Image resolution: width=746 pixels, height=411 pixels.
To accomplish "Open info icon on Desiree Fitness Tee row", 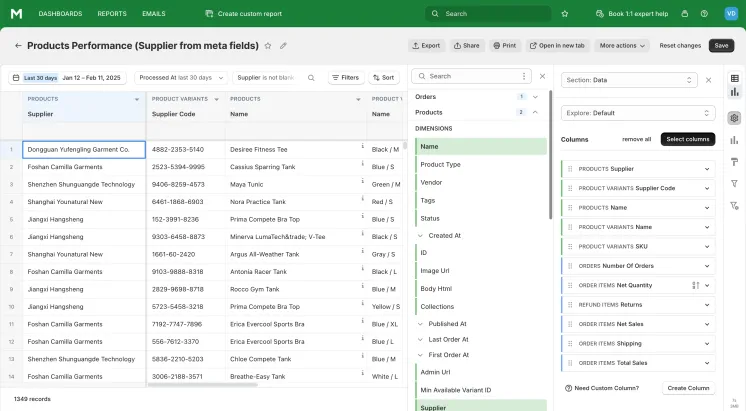I will [363, 146].
